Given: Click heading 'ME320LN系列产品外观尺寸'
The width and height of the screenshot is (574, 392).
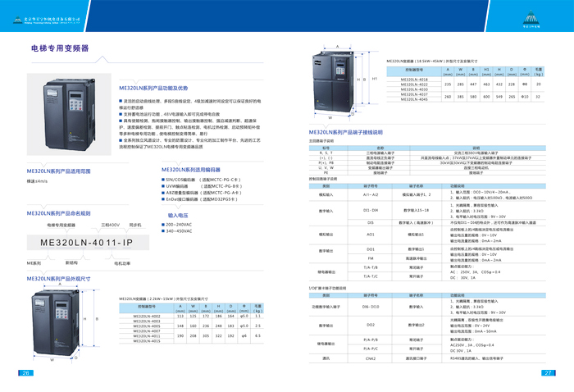Looking at the screenshot, I should tap(58, 279).
